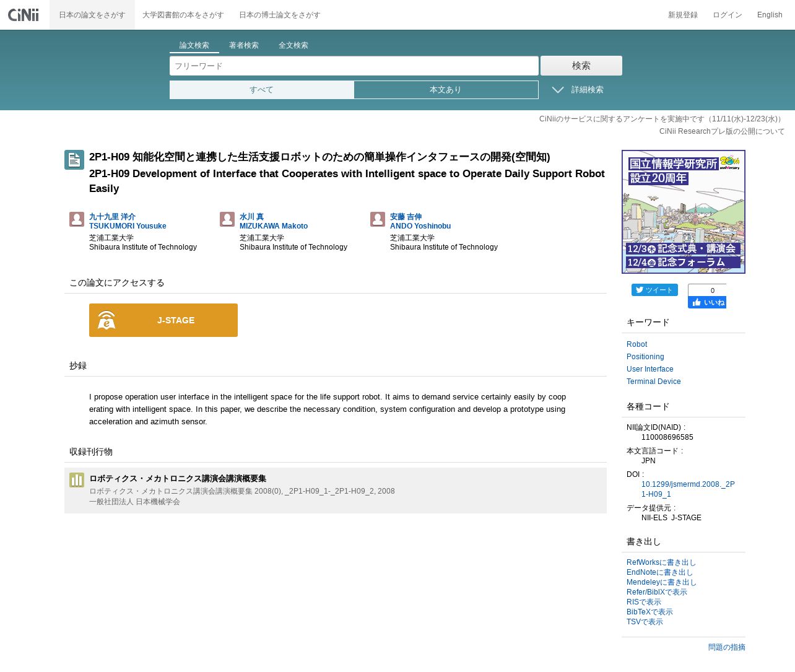795x672 pixels.
Task: Switch language to English
Action: pyautogui.click(x=770, y=15)
